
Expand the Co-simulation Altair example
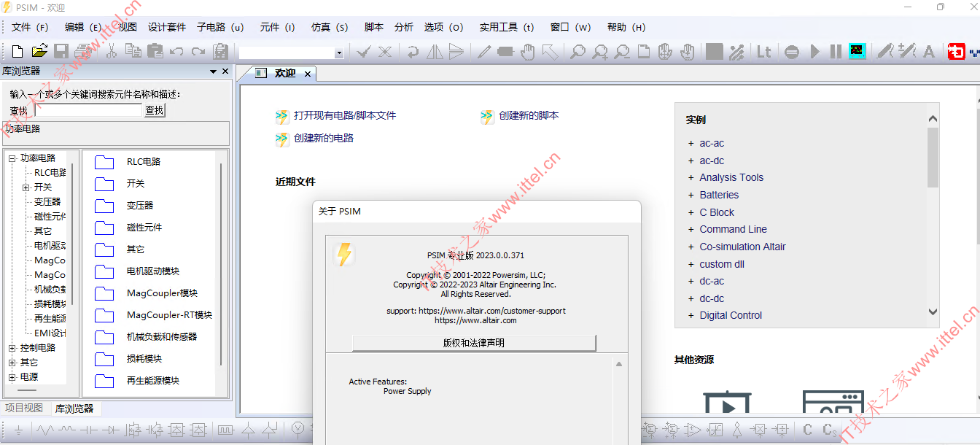point(691,247)
